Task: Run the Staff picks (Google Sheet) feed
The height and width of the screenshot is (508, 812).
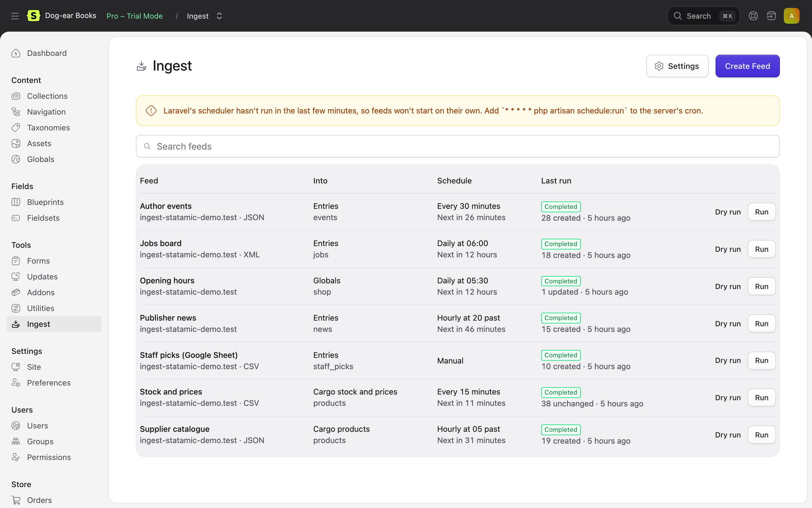Action: pos(761,360)
